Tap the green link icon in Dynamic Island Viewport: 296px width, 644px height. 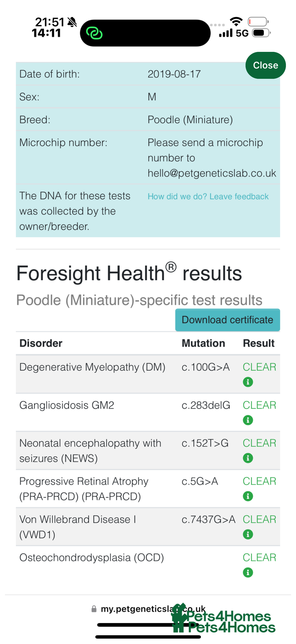click(94, 33)
